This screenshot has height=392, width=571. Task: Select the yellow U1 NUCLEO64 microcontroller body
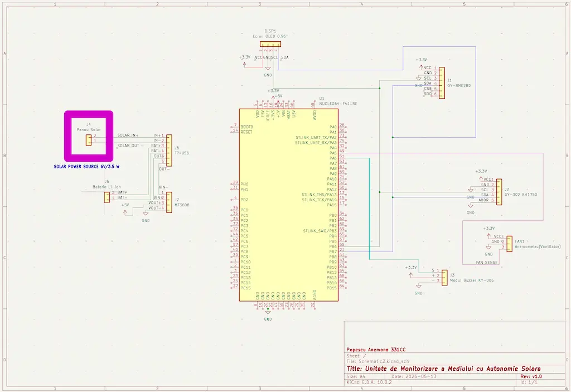[x=289, y=205]
